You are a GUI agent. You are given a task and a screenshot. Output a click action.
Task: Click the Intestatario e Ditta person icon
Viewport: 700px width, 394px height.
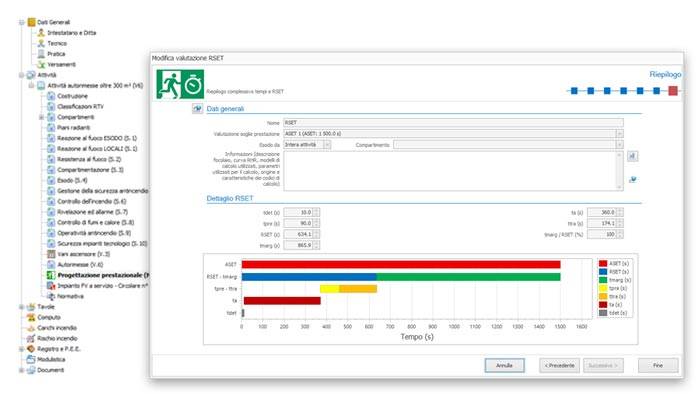pyautogui.click(x=41, y=33)
